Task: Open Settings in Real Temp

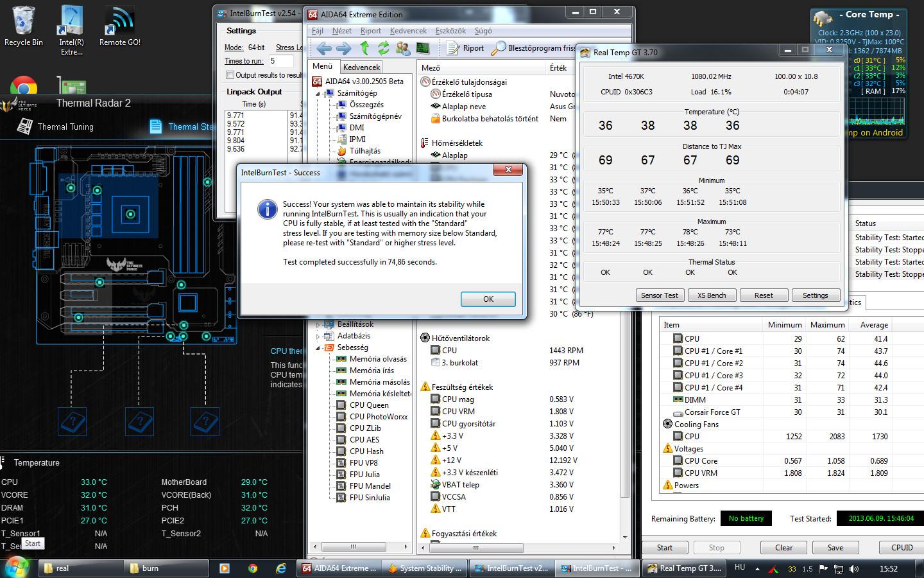Action: pos(816,295)
